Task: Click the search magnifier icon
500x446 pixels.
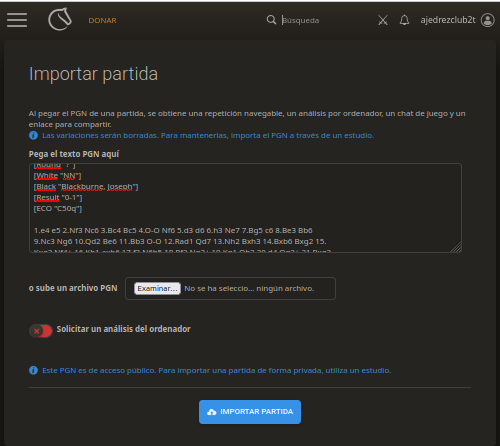Action: [271, 20]
